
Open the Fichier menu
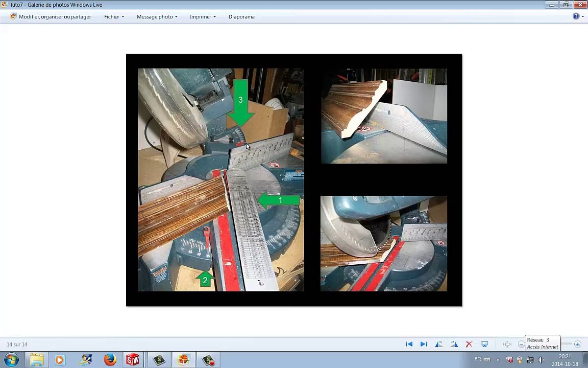[114, 16]
